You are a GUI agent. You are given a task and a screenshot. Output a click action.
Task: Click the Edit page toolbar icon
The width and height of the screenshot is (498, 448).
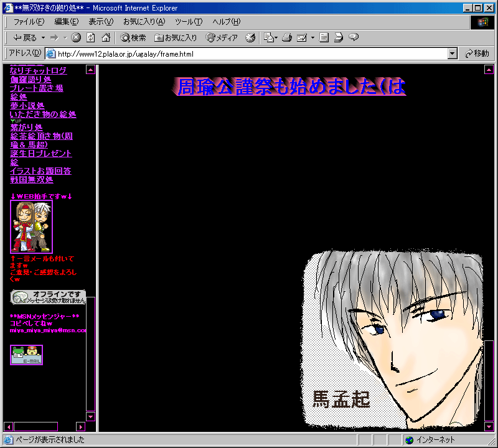coord(302,38)
